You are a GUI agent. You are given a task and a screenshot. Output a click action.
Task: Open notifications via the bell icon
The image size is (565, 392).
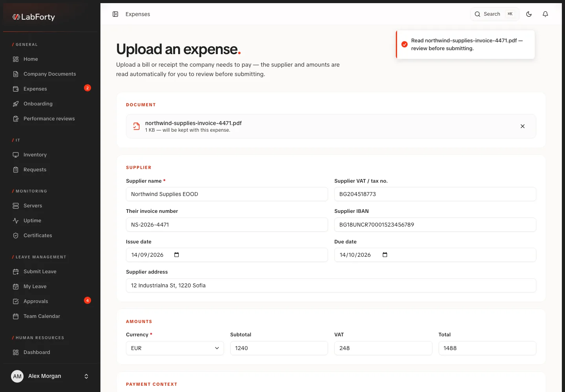click(545, 14)
